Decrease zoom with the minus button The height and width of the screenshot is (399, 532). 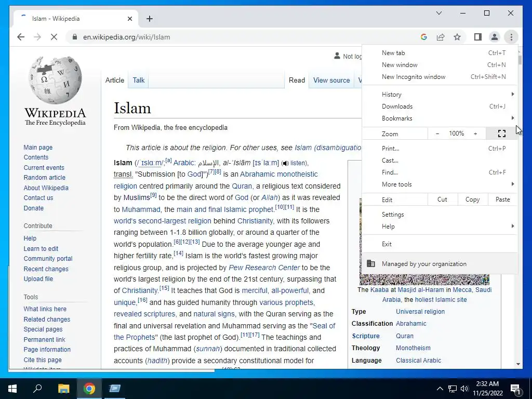(x=437, y=134)
